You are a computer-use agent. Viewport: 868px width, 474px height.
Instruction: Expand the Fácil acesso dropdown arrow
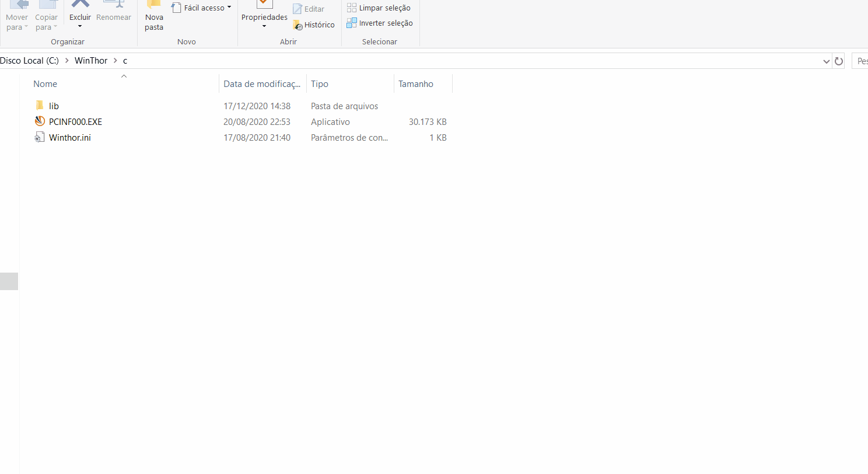coord(229,8)
